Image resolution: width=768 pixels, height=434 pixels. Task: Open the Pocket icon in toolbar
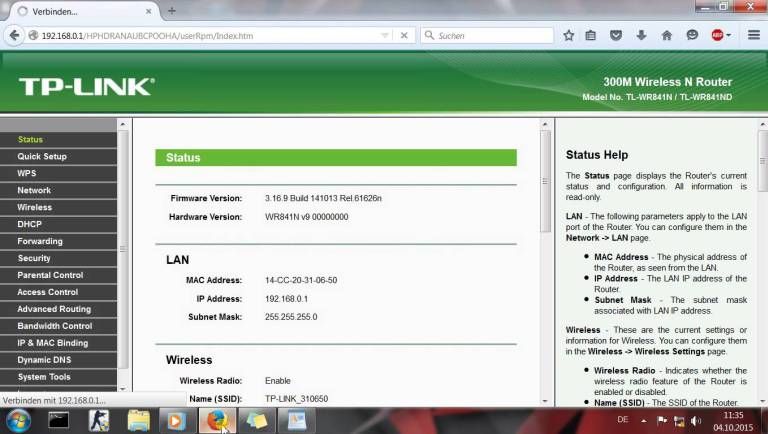(x=616, y=35)
